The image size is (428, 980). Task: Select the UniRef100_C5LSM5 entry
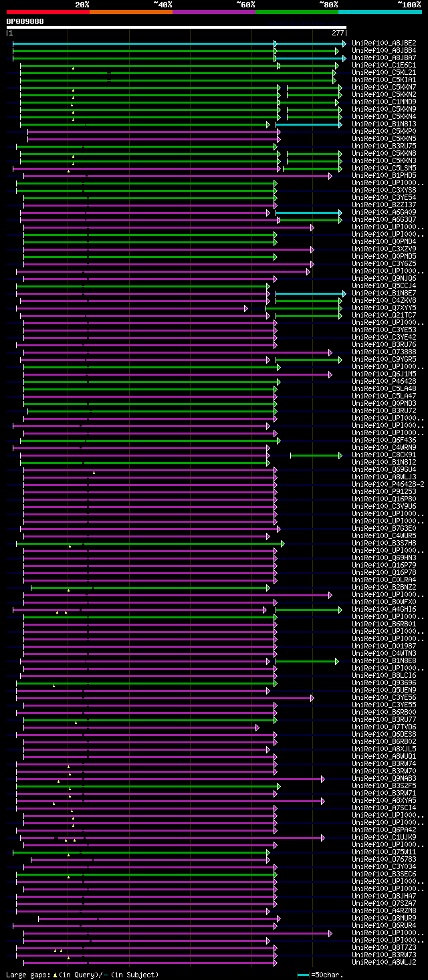[x=384, y=168]
